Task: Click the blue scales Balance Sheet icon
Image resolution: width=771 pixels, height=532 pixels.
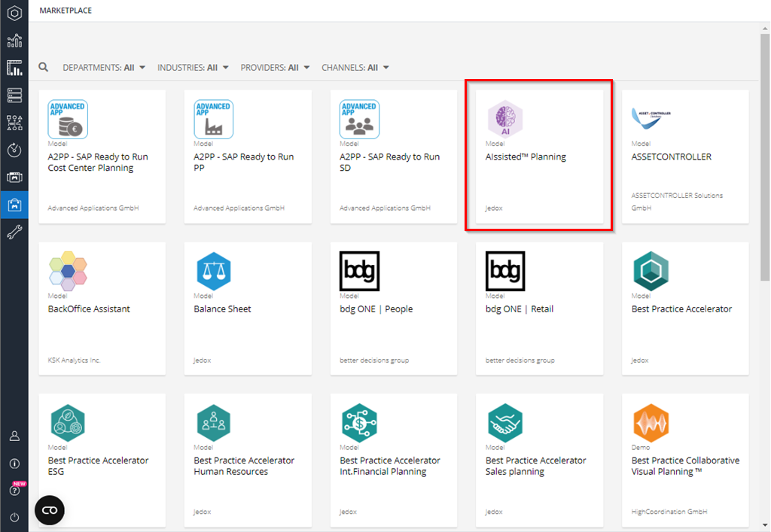Action: pos(213,271)
